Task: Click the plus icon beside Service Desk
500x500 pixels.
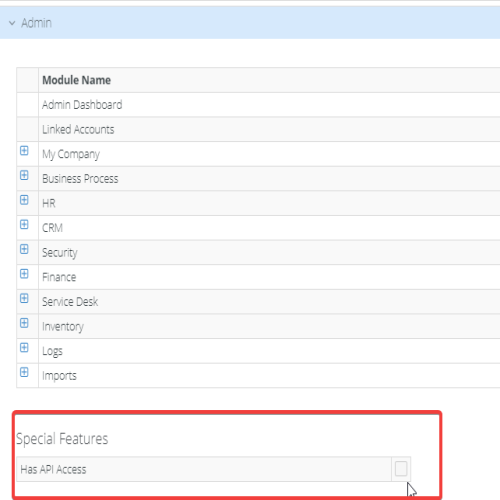Action: pyautogui.click(x=24, y=298)
